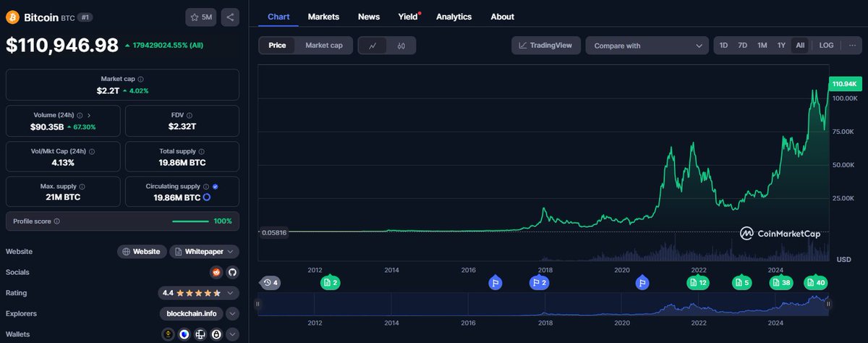Open the News tab
Screen dimensions: 868x343
(369, 17)
